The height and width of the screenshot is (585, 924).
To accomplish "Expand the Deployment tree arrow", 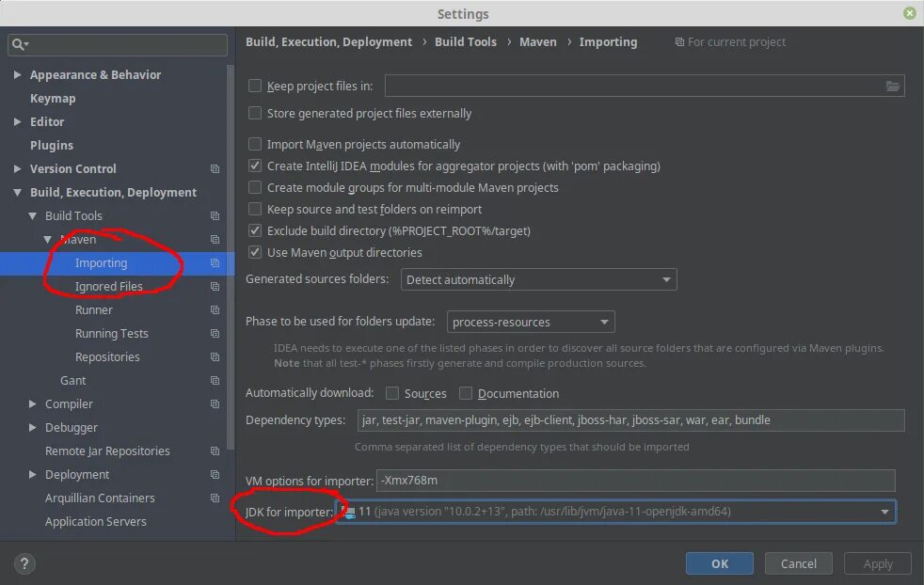I will pyautogui.click(x=32, y=475).
